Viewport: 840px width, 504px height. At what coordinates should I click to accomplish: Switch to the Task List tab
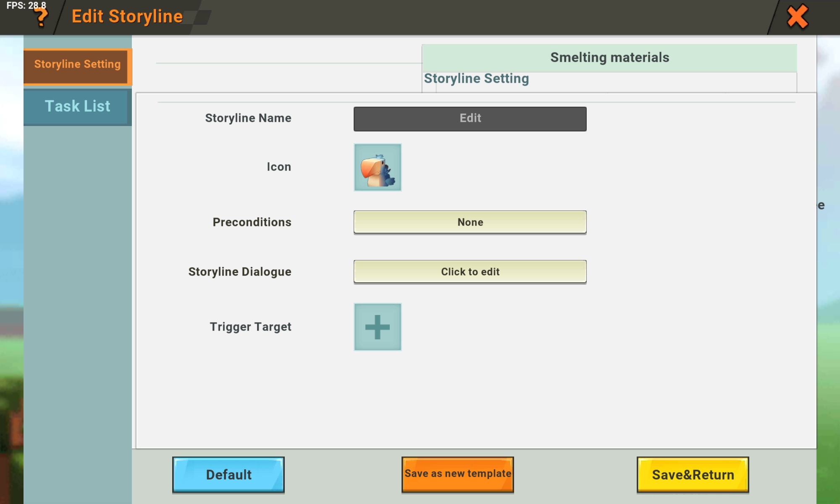click(x=77, y=106)
